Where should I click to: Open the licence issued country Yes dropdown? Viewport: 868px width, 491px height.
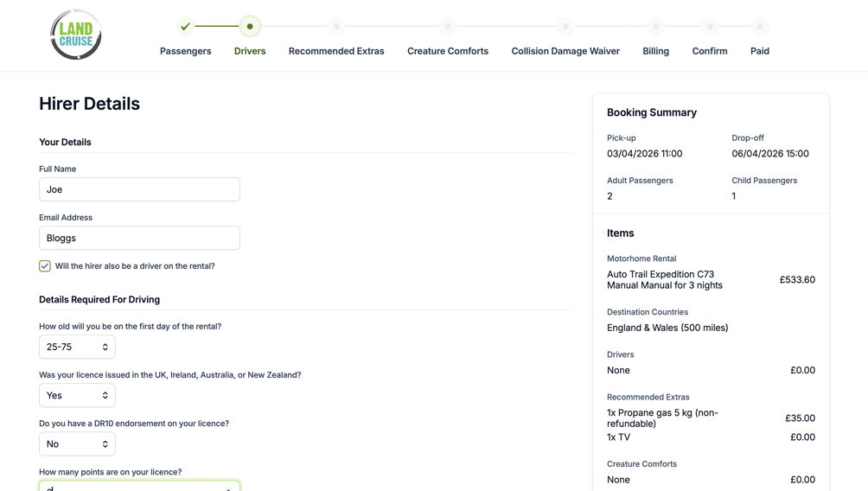[x=77, y=395]
